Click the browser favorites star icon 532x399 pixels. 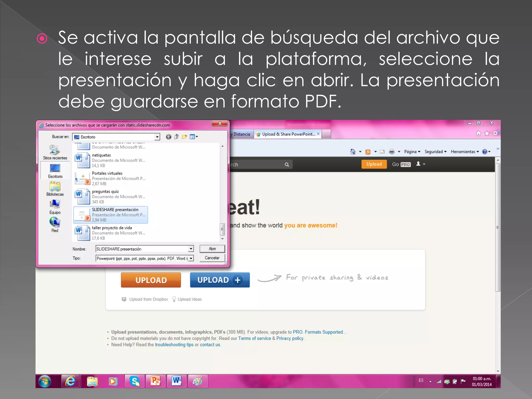point(487,134)
